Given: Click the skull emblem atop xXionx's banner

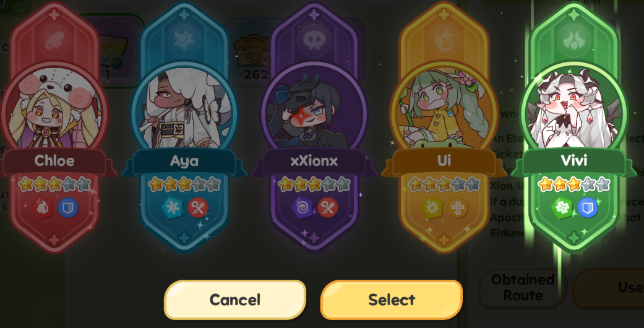Looking at the screenshot, I should click(x=314, y=40).
